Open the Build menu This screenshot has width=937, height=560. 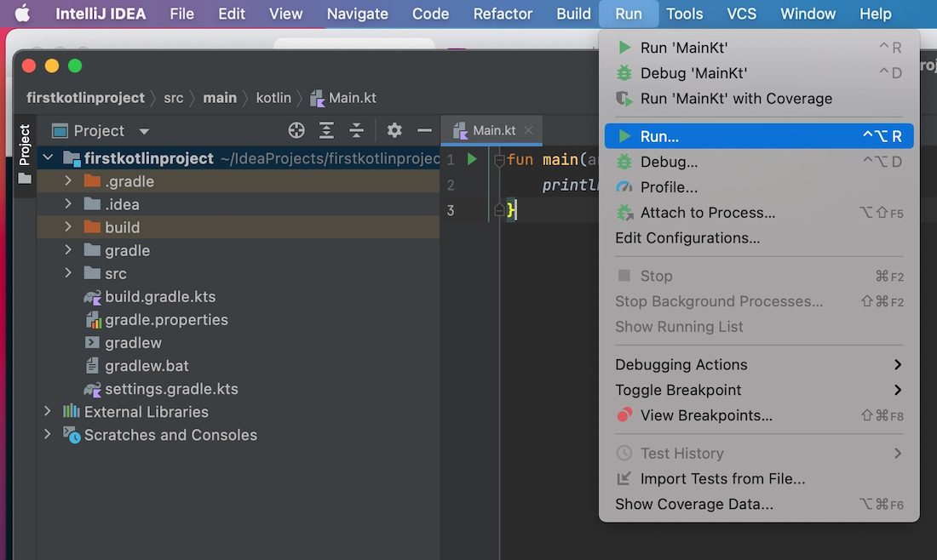(x=573, y=14)
